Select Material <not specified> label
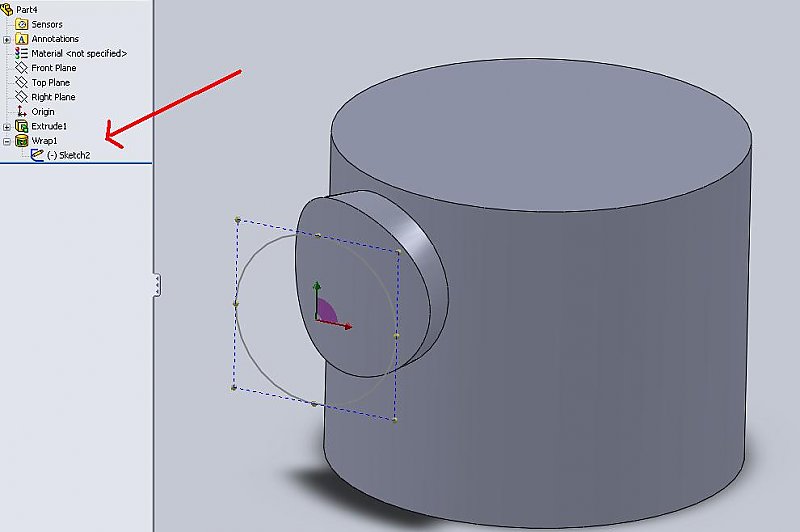800x532 pixels. click(x=79, y=53)
